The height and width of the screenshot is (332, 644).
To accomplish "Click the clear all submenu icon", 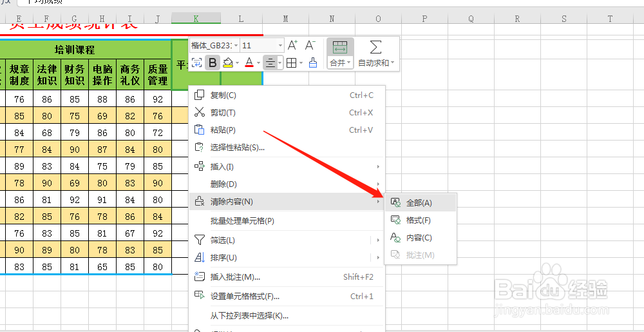I will pos(395,202).
